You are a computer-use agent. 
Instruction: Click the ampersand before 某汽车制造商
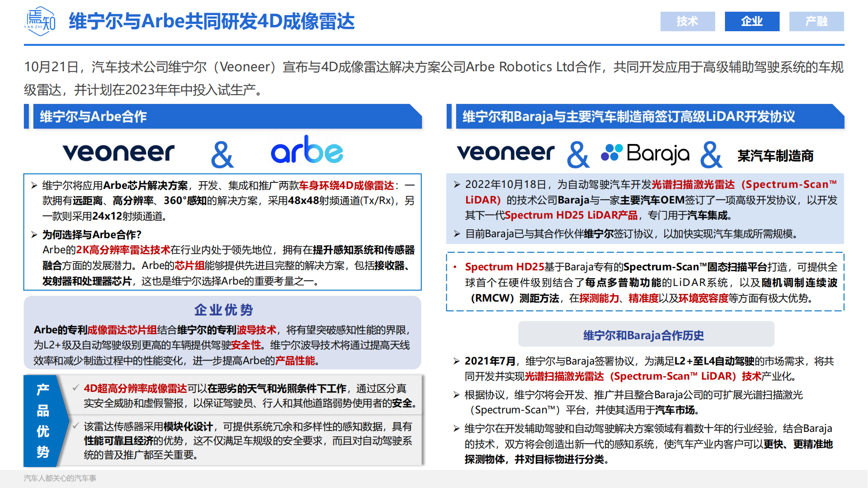coord(711,155)
